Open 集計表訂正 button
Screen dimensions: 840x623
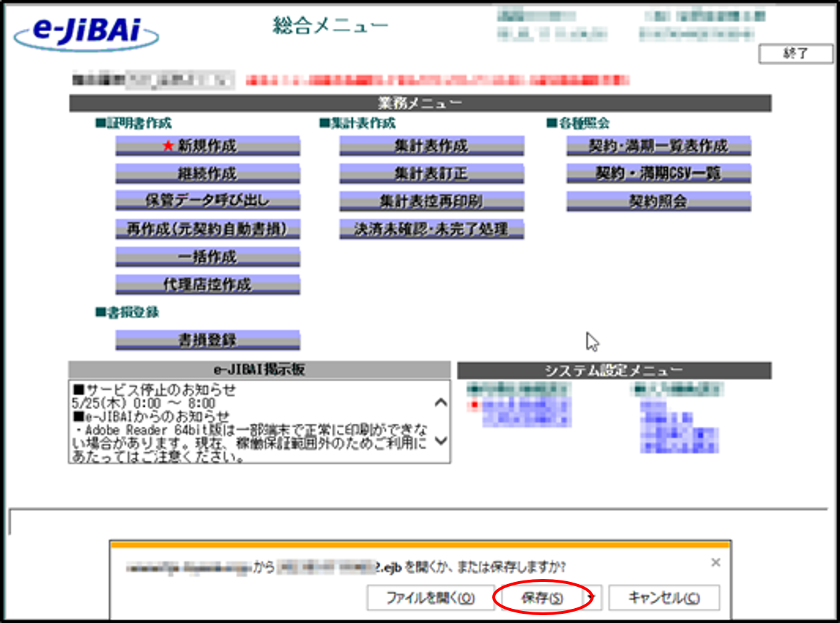pos(432,174)
